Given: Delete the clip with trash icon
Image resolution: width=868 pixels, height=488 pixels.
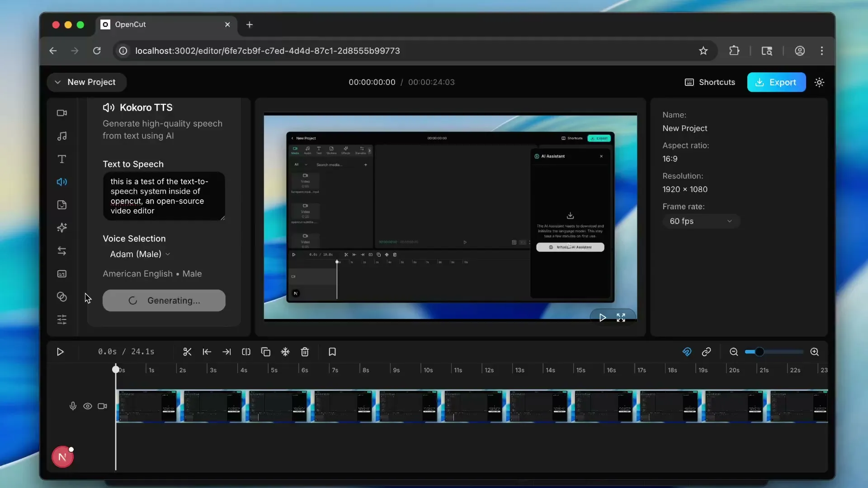Looking at the screenshot, I should click(x=305, y=352).
